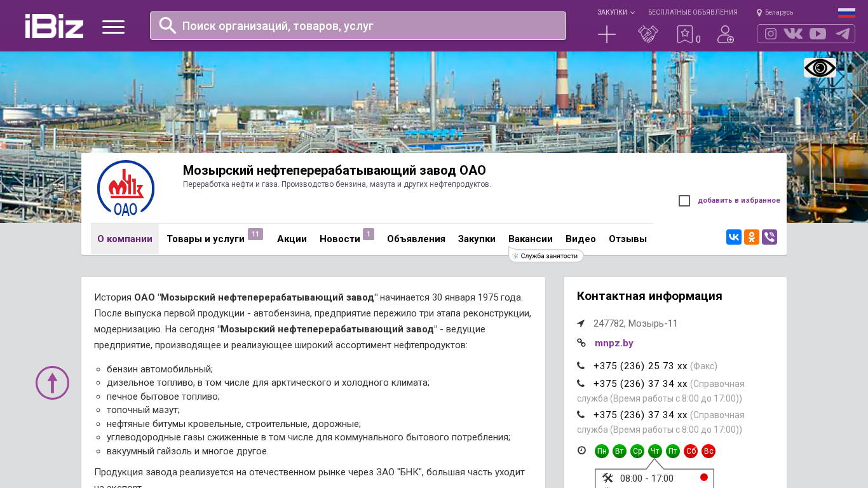Share company page via Viber
Viewport: 868px width, 488px height.
[770, 237]
